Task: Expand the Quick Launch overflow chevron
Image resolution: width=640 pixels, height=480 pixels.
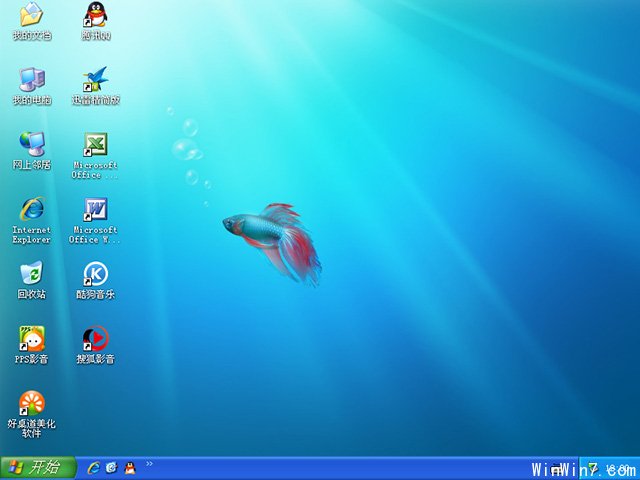Action: 150,464
